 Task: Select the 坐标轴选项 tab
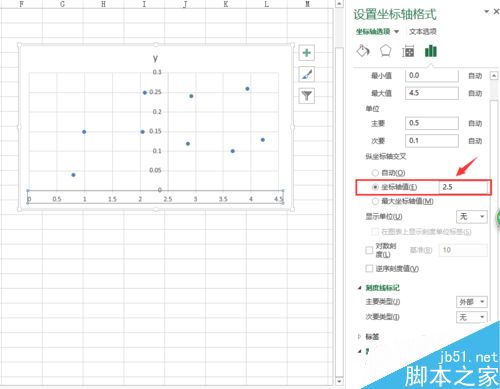[x=373, y=32]
